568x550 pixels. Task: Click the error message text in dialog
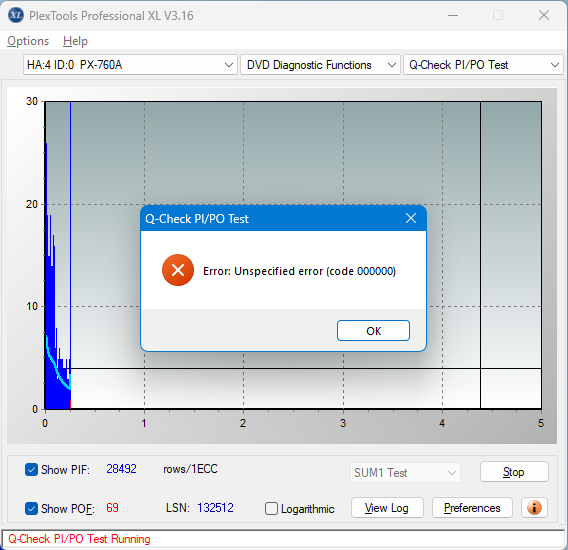299,271
